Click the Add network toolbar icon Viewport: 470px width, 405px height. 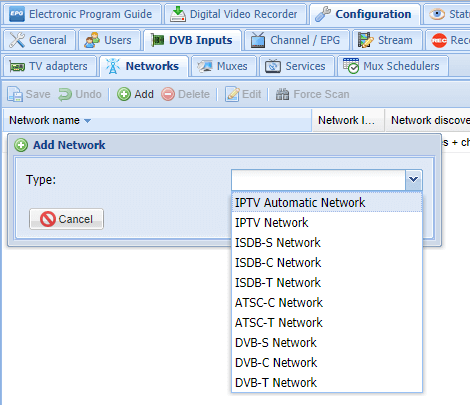(x=124, y=94)
